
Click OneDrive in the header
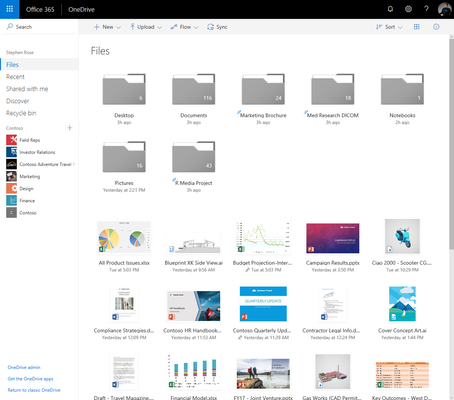[x=81, y=9]
